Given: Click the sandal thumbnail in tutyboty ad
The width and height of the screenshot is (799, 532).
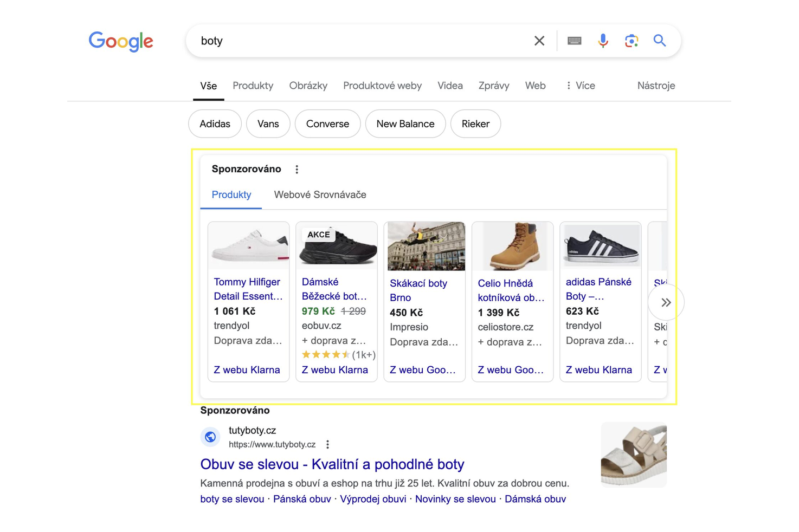Looking at the screenshot, I should [634, 455].
